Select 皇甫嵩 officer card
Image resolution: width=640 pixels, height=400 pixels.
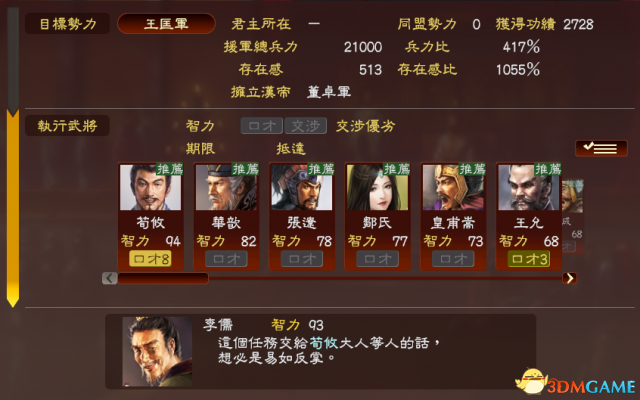(453, 216)
